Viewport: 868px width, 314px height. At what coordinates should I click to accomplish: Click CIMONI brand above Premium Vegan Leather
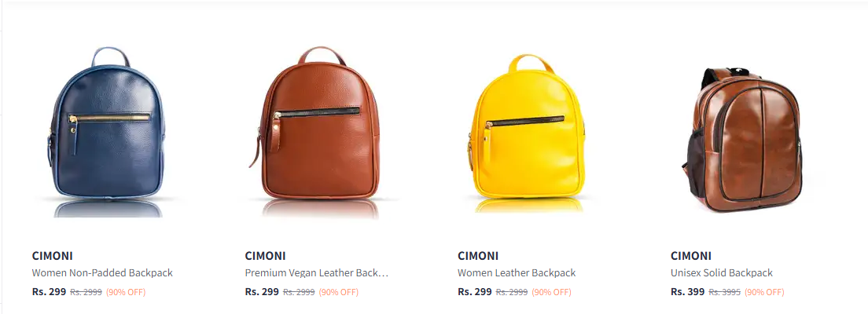265,256
